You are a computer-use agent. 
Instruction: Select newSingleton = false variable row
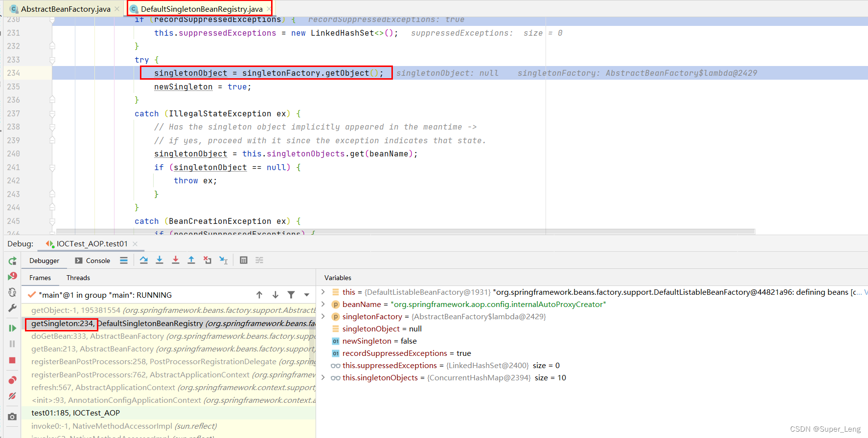point(592,341)
